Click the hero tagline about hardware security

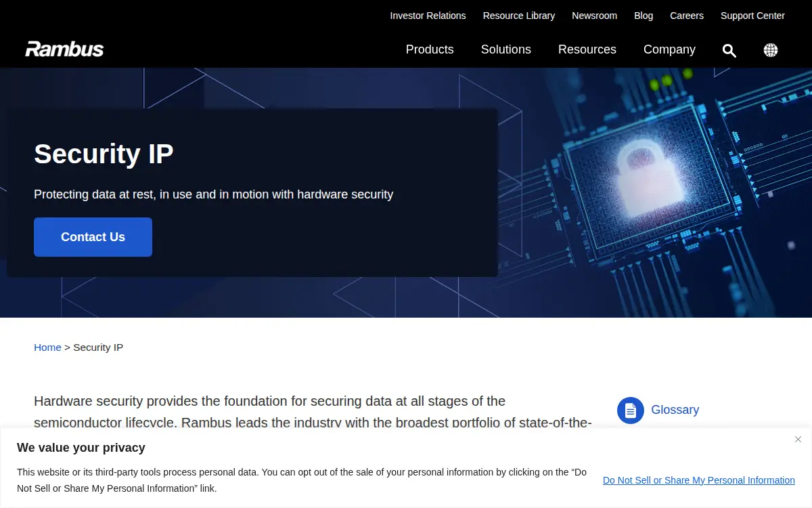coord(213,194)
